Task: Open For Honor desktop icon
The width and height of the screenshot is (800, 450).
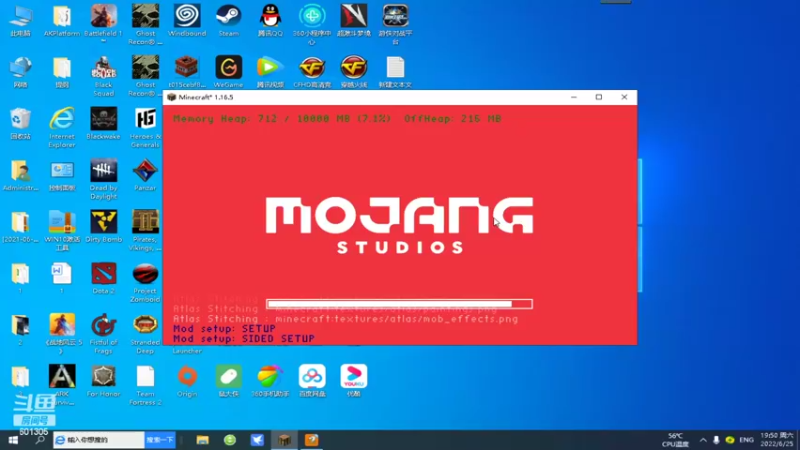Action: (x=104, y=381)
